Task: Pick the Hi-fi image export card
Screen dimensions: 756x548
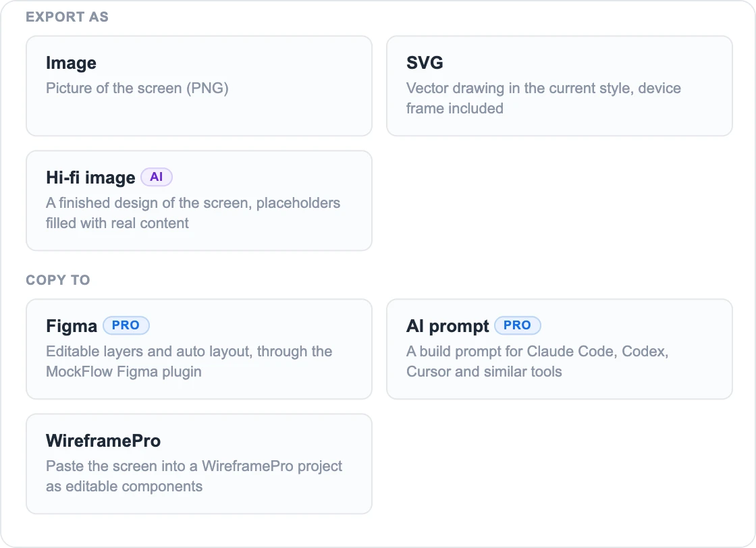Action: coord(198,200)
